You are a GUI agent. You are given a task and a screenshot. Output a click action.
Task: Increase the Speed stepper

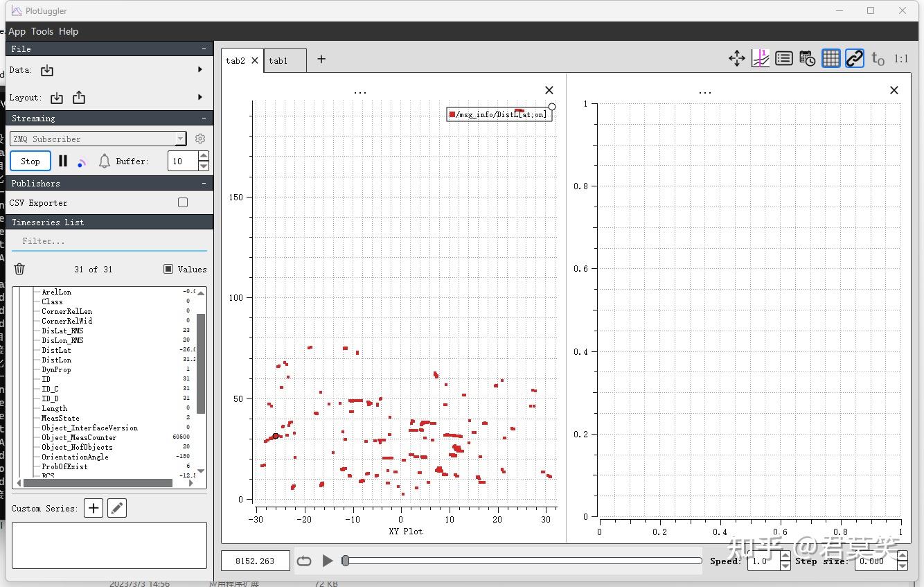click(x=785, y=557)
